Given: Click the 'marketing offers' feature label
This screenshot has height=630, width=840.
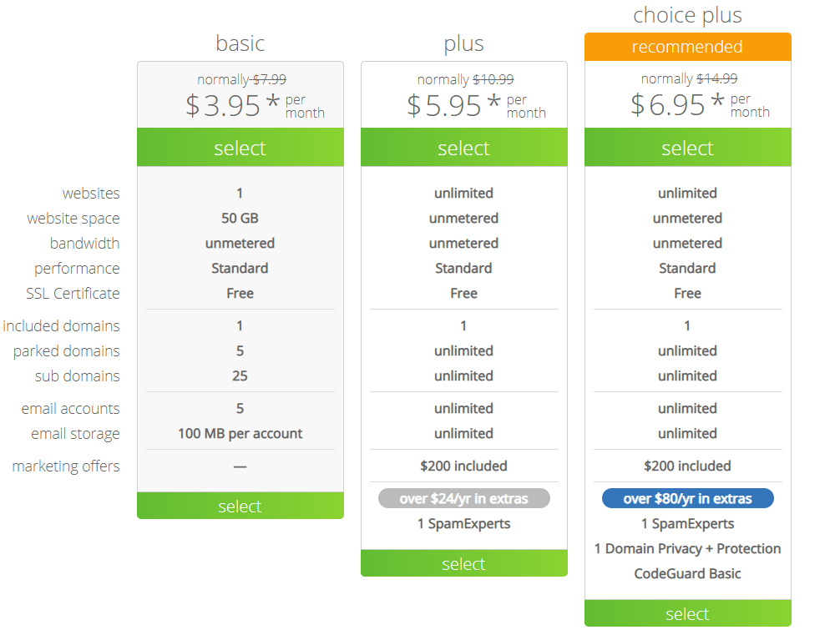Looking at the screenshot, I should pos(66,466).
